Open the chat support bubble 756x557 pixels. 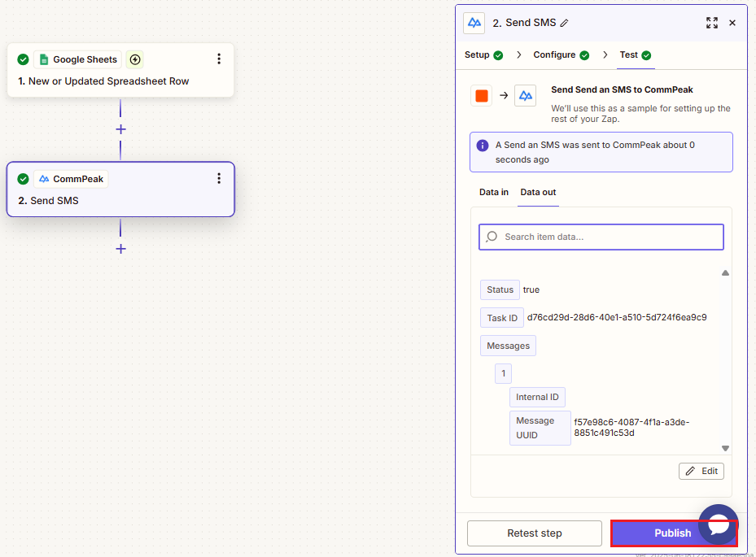click(x=719, y=524)
